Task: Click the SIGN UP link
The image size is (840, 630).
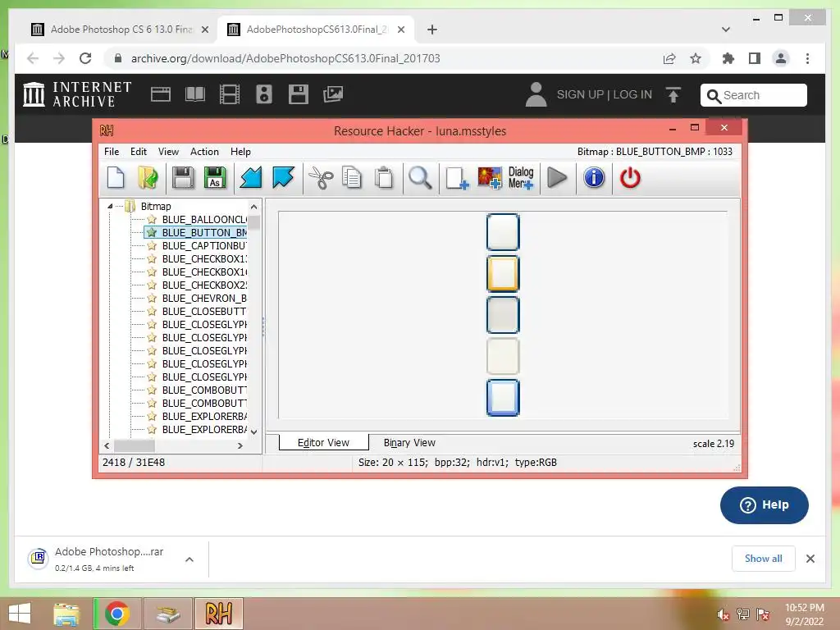Action: pyautogui.click(x=580, y=95)
